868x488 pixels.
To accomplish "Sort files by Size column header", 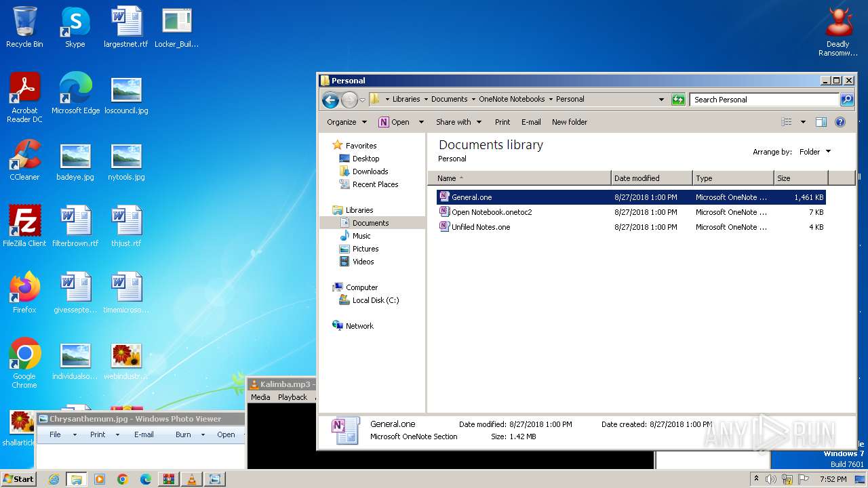I will (x=801, y=178).
